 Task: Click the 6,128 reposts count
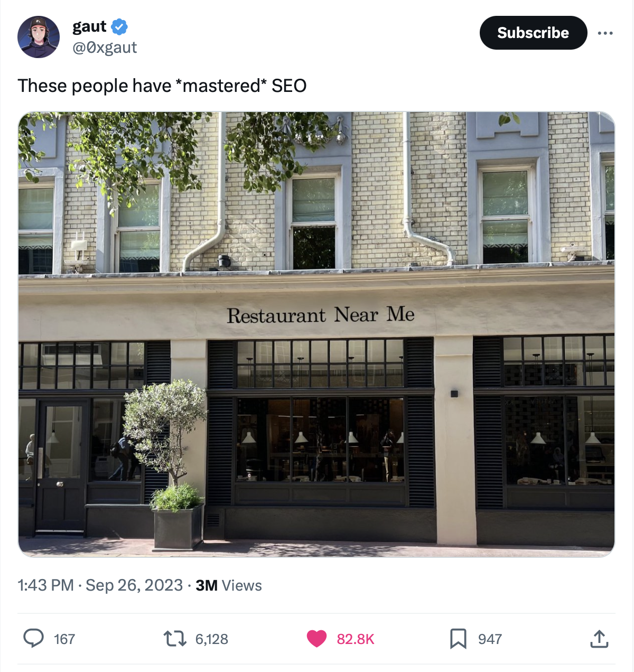pyautogui.click(x=212, y=639)
